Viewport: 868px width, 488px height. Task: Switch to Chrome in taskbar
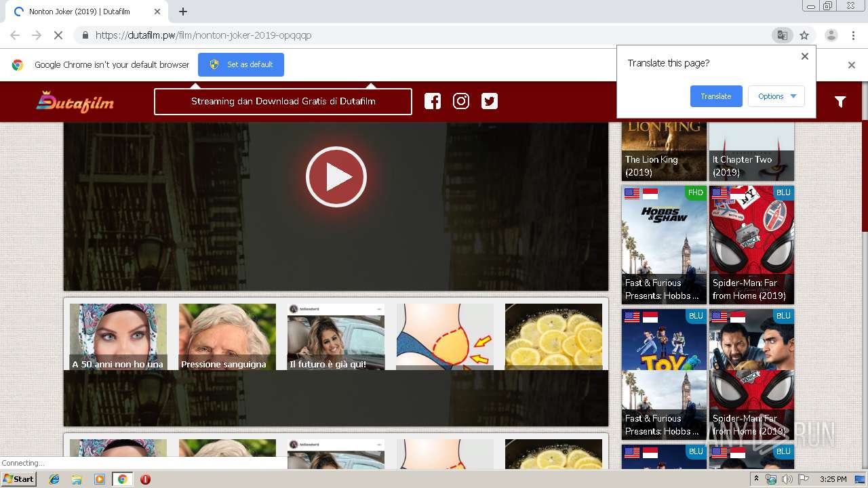(x=122, y=479)
